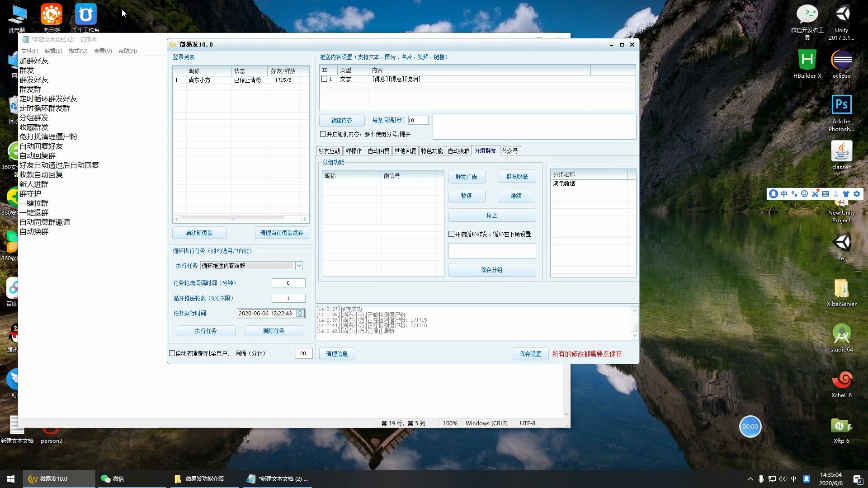Switch to the 其他回复 tab
Viewport: 868px width, 488px height.
[x=406, y=151]
